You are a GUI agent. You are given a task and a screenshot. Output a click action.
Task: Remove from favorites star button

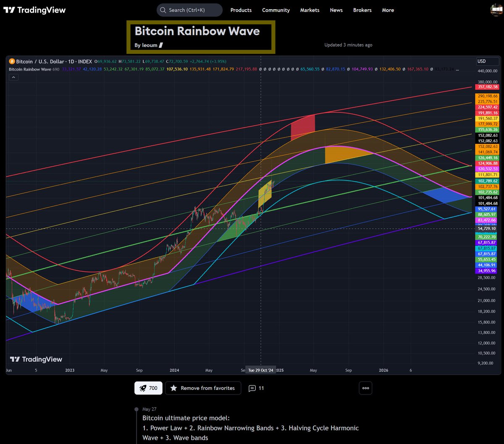coord(203,388)
